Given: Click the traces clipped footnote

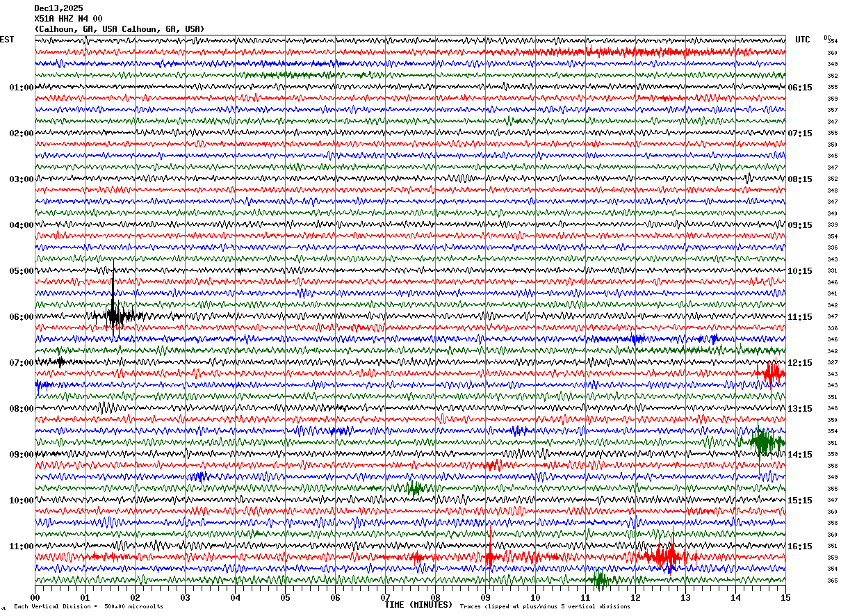Looking at the screenshot, I should [x=545, y=606].
